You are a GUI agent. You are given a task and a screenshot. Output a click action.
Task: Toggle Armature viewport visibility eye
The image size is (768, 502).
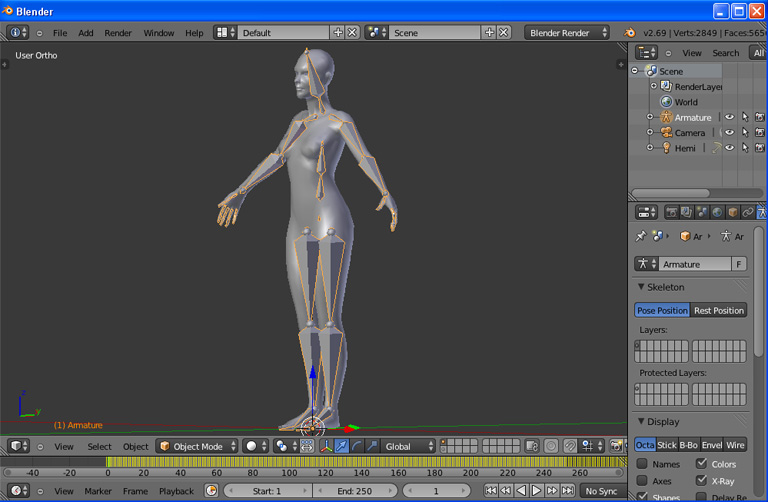tap(729, 117)
